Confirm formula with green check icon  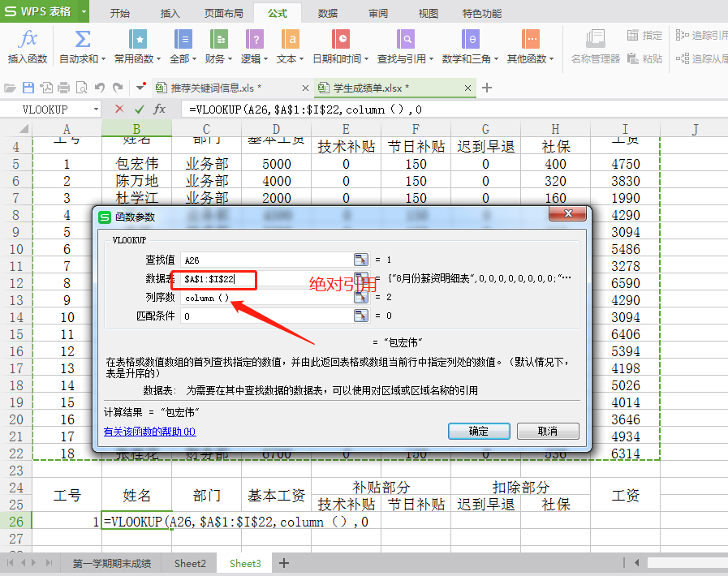pyautogui.click(x=139, y=109)
